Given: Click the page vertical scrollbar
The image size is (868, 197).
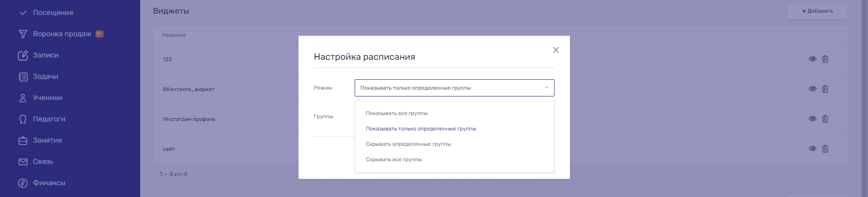Looking at the screenshot, I should pyautogui.click(x=865, y=98).
